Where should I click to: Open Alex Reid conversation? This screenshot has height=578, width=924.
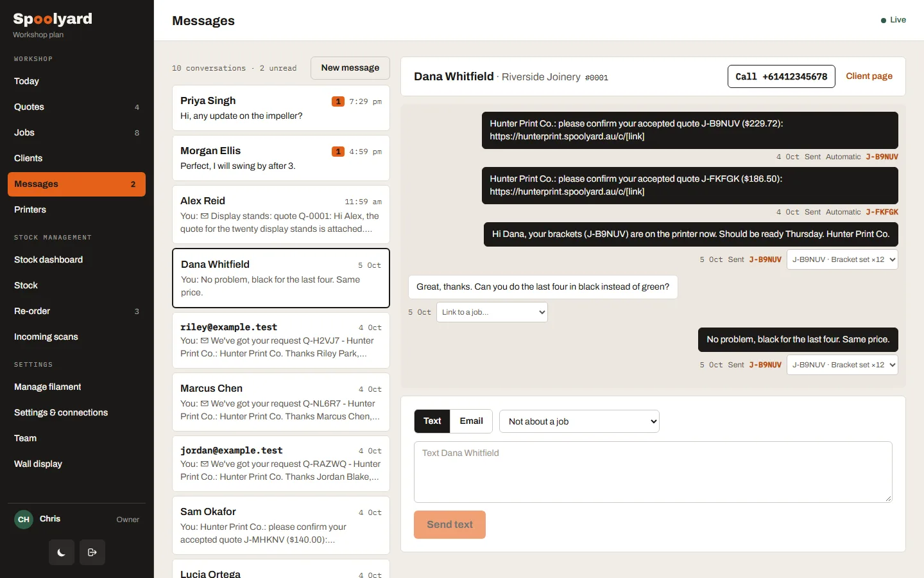(281, 215)
